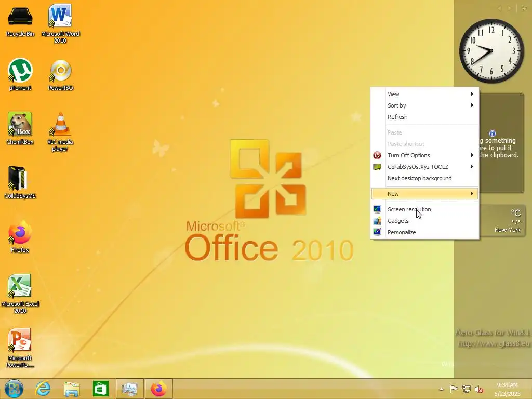The height and width of the screenshot is (399, 532).
Task: Select the VLC media player shortcut
Action: click(x=60, y=131)
